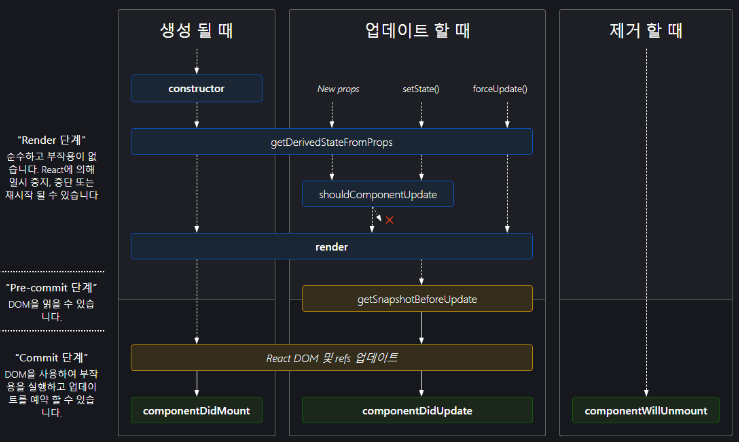Click the red X mark below shouldComponentUpdate
This screenshot has height=442, width=739.
389,220
